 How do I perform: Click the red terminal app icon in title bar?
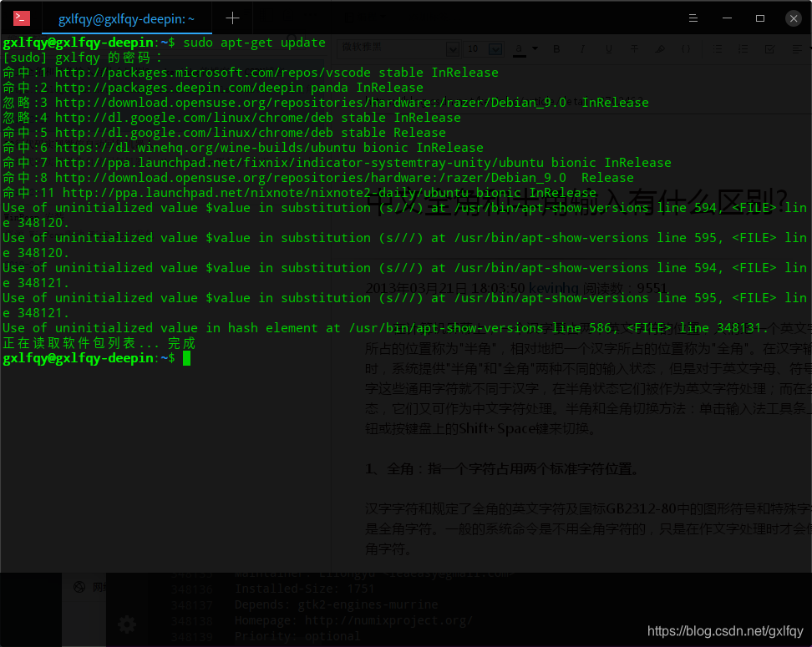[x=21, y=18]
